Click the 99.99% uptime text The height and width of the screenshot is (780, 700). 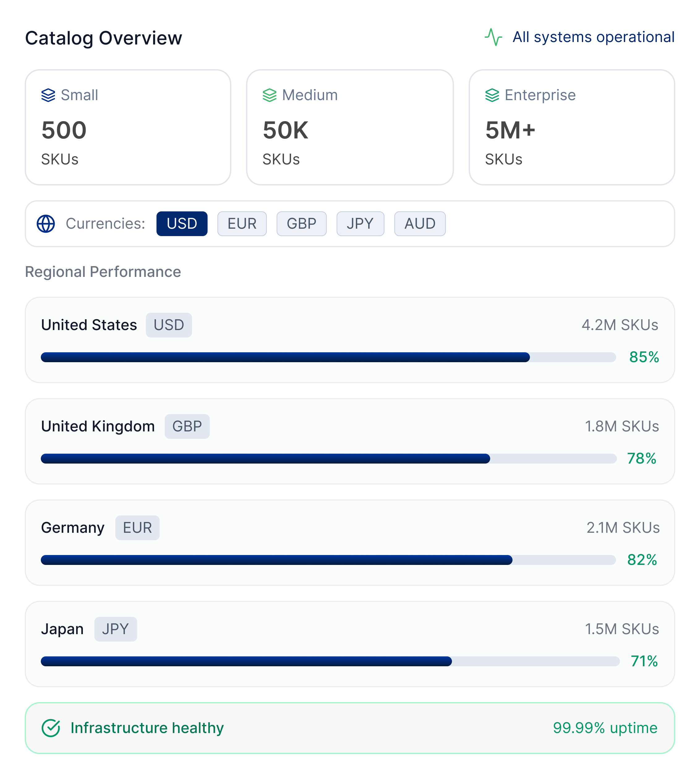pos(605,728)
